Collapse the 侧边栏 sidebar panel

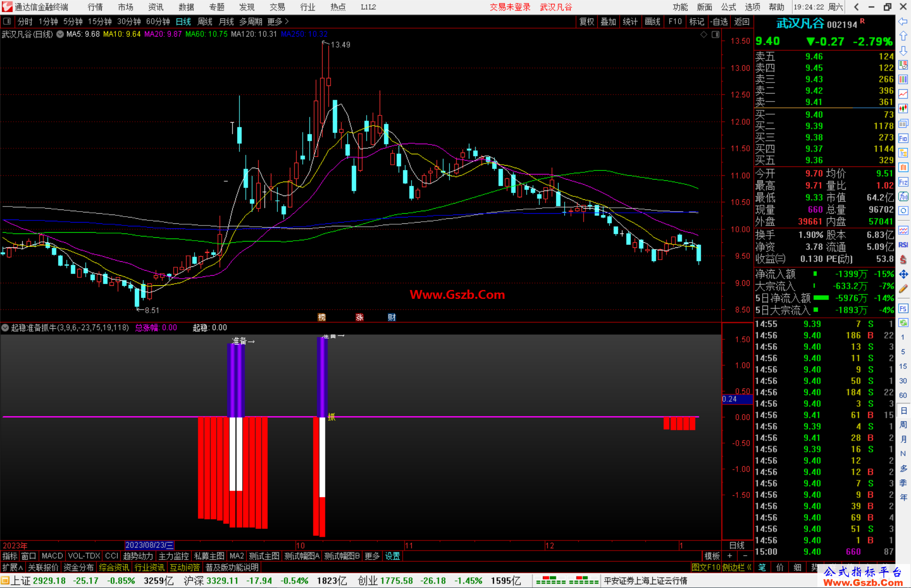(x=736, y=567)
